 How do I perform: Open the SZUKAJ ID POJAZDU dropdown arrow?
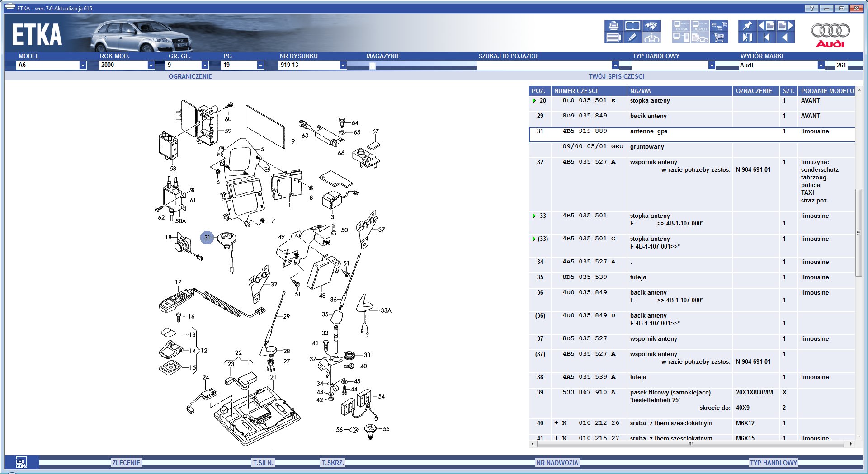coord(615,65)
